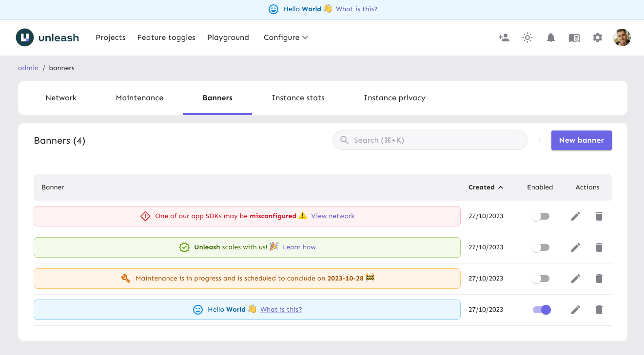This screenshot has width=644, height=355.
Task: Delete the Hello World banner
Action: pos(599,310)
